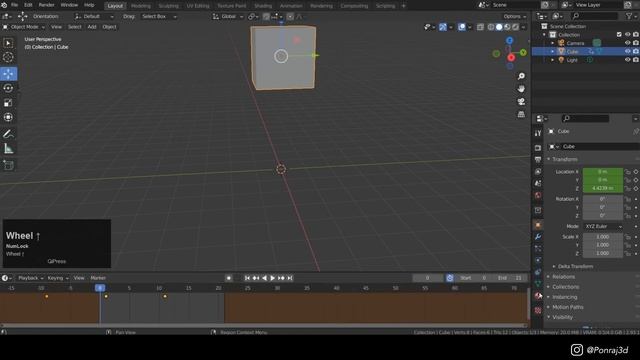Click the red X axis gizmo ball

pos(511,58)
